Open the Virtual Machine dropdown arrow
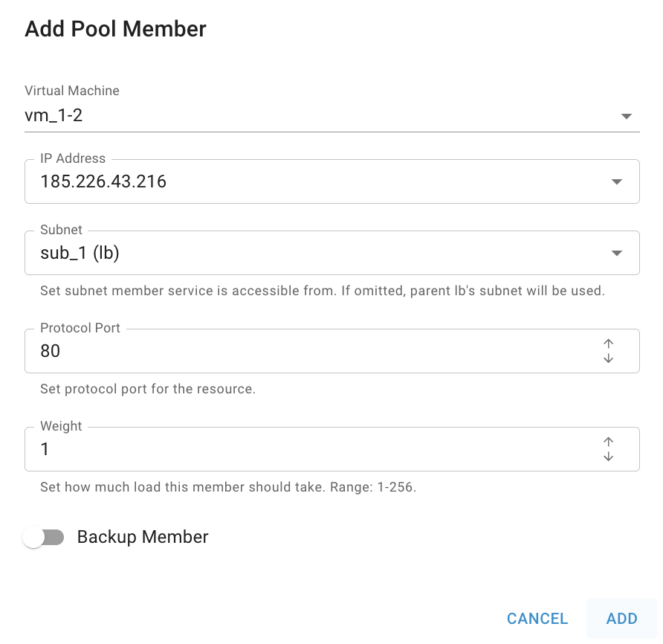This screenshot has width=663, height=644. [627, 116]
